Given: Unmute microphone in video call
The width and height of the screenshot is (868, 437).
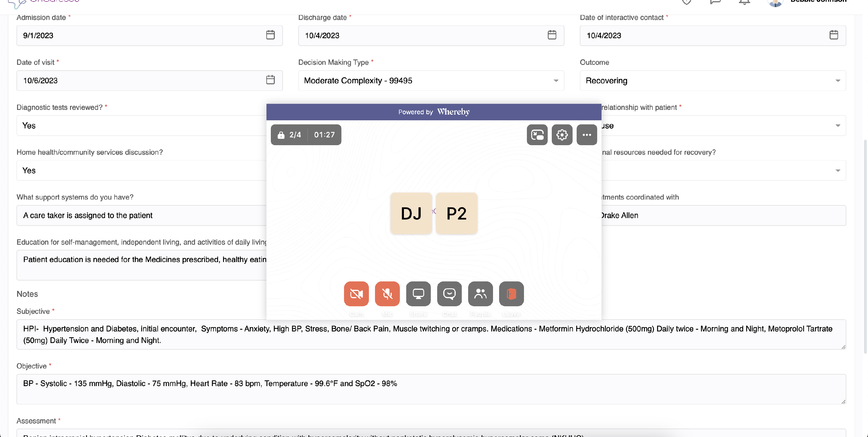Looking at the screenshot, I should pos(387,294).
